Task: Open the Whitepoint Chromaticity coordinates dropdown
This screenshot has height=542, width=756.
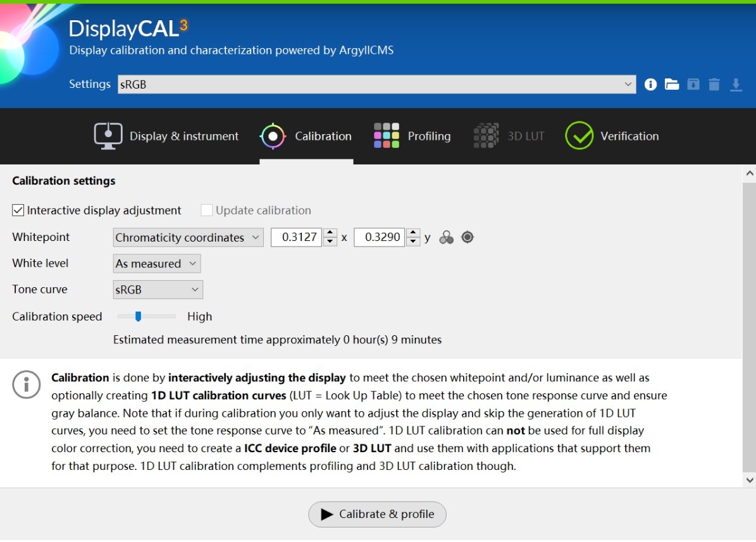Action: point(188,237)
